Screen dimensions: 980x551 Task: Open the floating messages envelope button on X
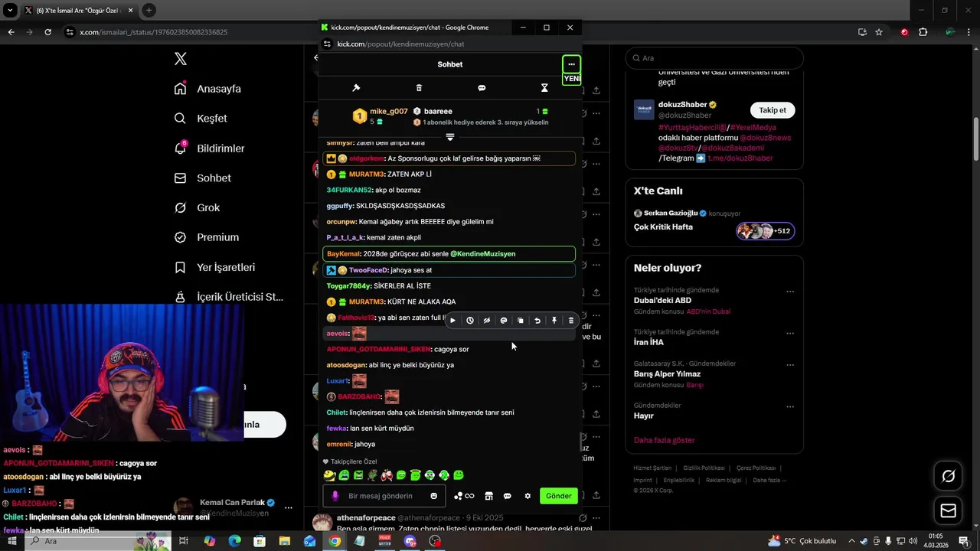coord(949,510)
